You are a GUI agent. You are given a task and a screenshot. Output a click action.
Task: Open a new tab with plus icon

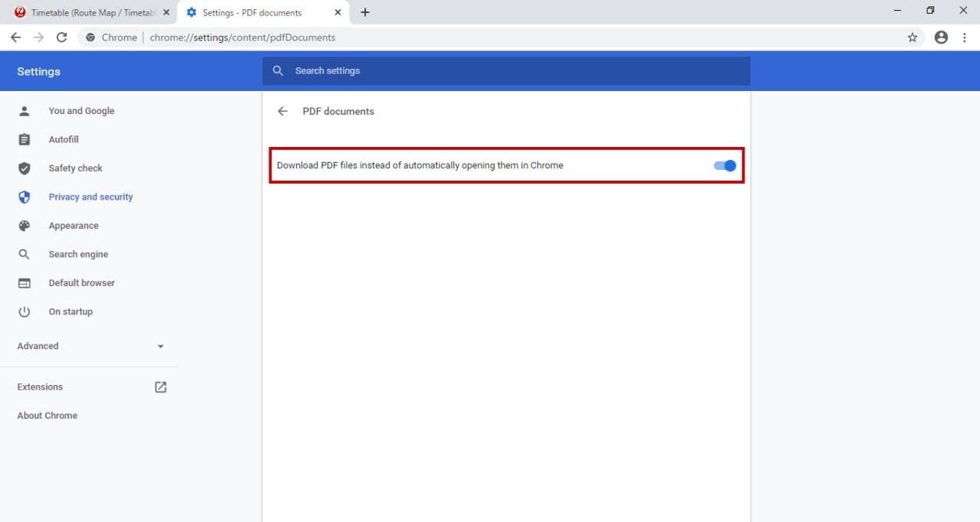(x=365, y=12)
